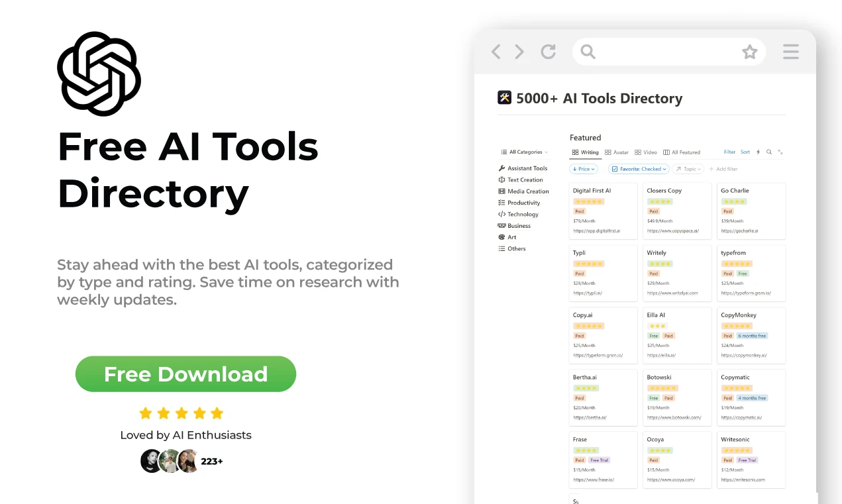Click the Art palette icon
842x504 pixels.
point(501,237)
